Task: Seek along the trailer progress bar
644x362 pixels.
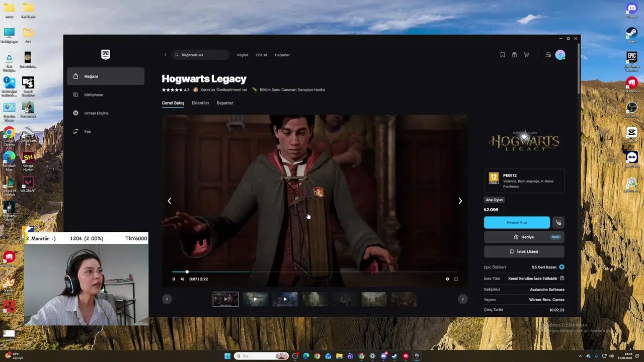Action: coord(314,272)
